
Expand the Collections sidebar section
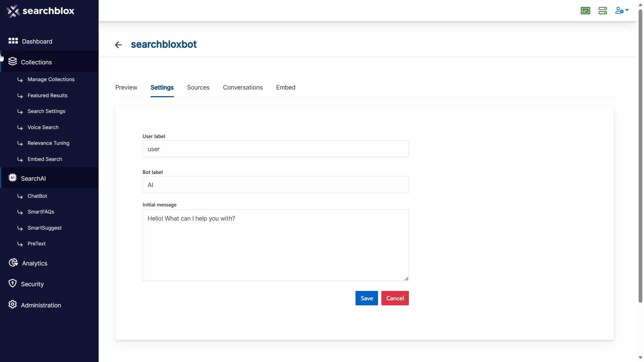(x=36, y=62)
